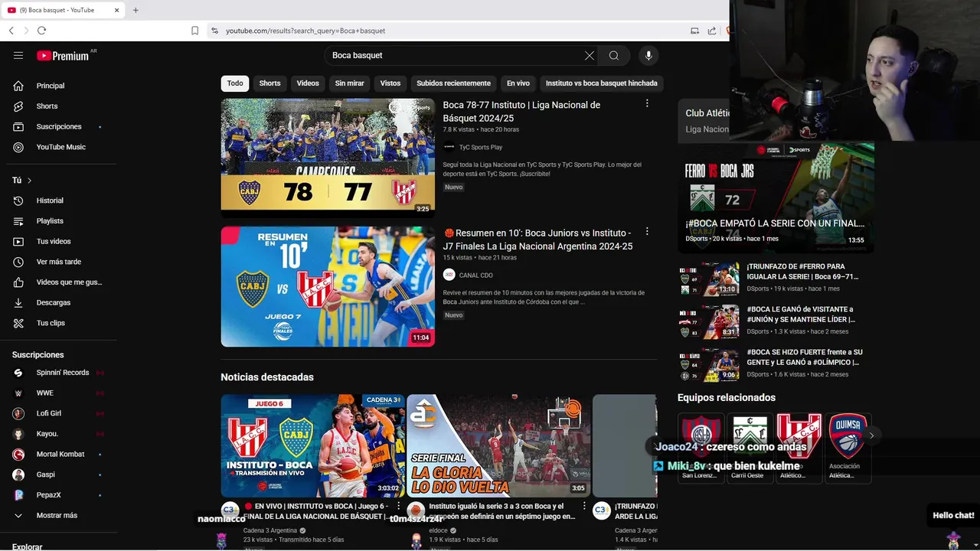Open BOCA SE HIZO FUERTE video
980x551 pixels.
tap(804, 357)
